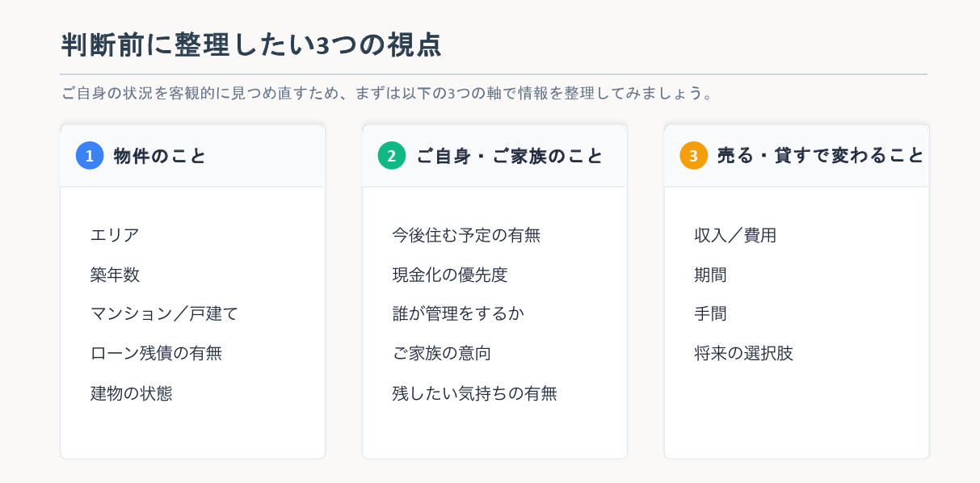This screenshot has width=980, height=483.
Task: Click 建物の状態 item
Action: (131, 393)
